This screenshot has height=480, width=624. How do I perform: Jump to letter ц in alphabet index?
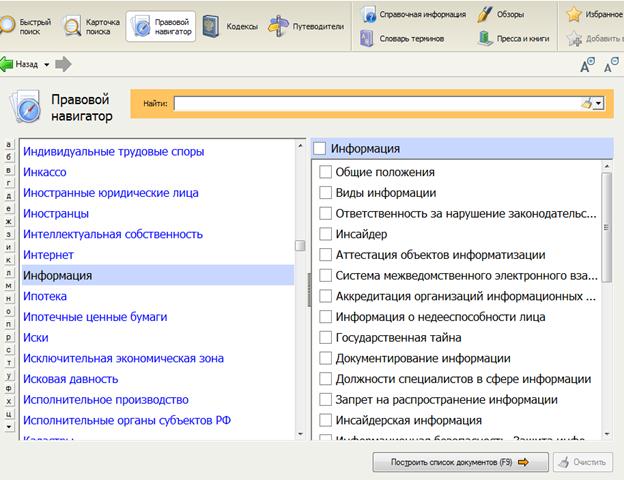tap(8, 414)
